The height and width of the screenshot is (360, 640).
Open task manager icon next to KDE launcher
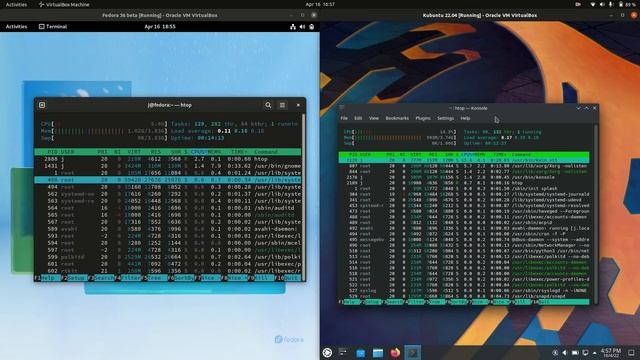click(343, 352)
